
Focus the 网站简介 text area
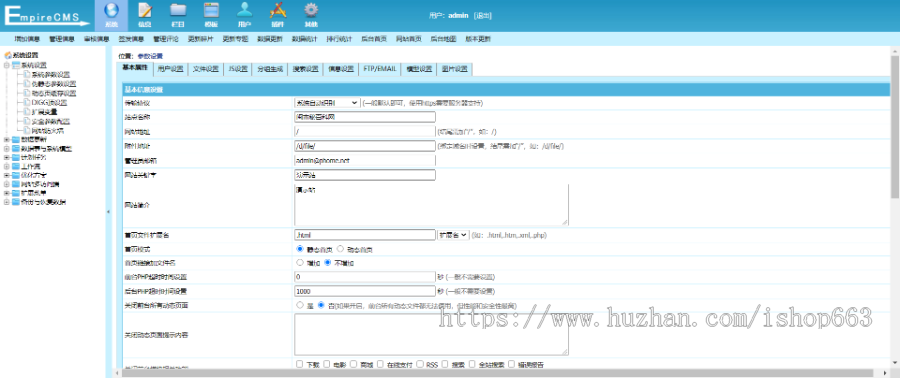point(432,205)
